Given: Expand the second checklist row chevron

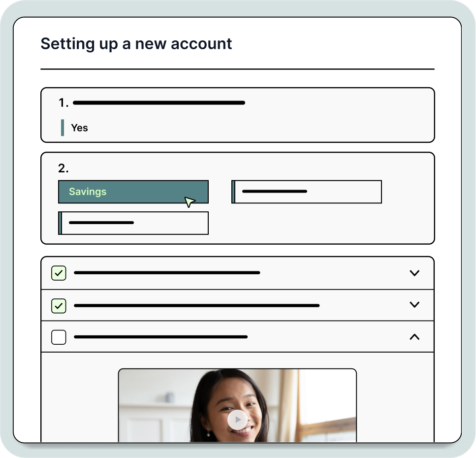Looking at the screenshot, I should coord(414,304).
